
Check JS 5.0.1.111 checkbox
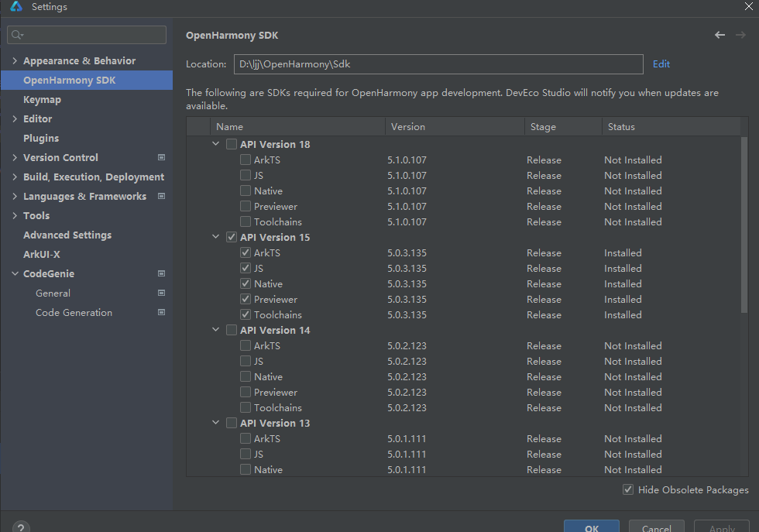[246, 454]
